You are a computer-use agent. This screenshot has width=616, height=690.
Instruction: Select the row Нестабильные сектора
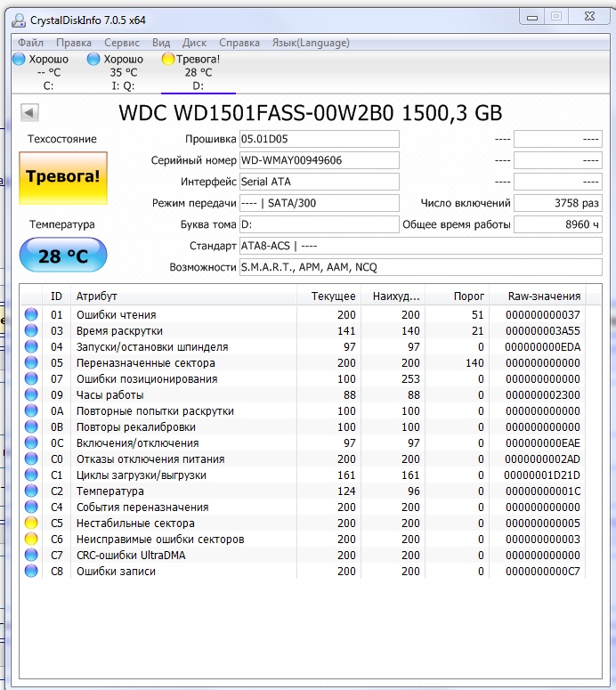pos(303,523)
